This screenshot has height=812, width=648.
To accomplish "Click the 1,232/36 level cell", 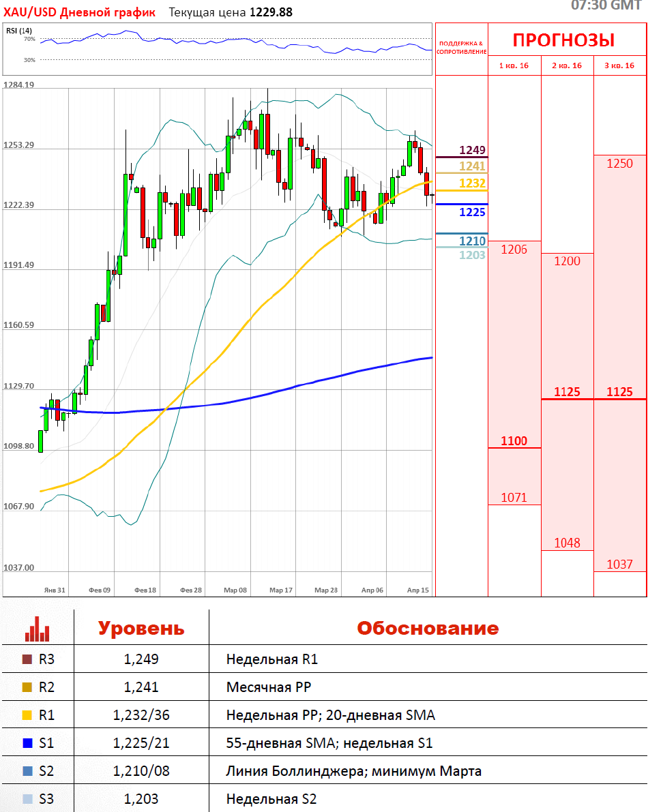I will (141, 715).
